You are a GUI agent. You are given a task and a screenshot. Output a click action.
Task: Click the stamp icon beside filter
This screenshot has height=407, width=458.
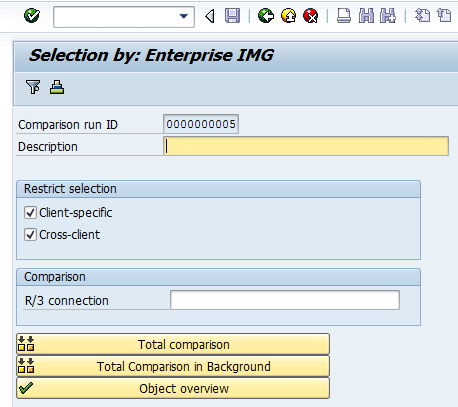[57, 87]
